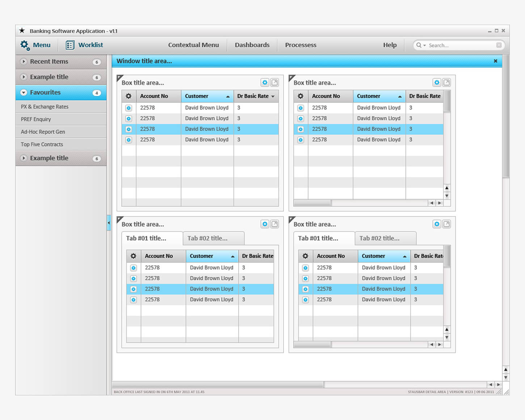Click highlighted row action icon in top-left table
This screenshot has height=420, width=525.
[129, 129]
